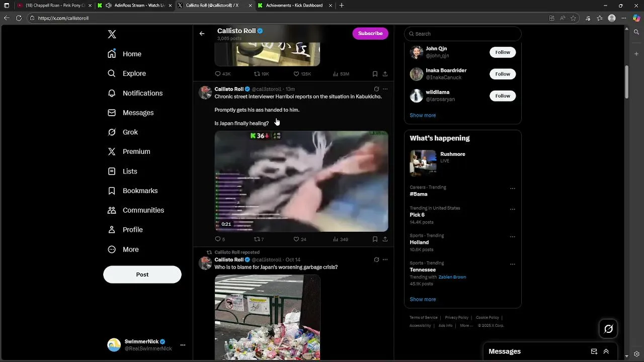Click Terms of Service footer link
The width and height of the screenshot is (644, 362).
424,318
